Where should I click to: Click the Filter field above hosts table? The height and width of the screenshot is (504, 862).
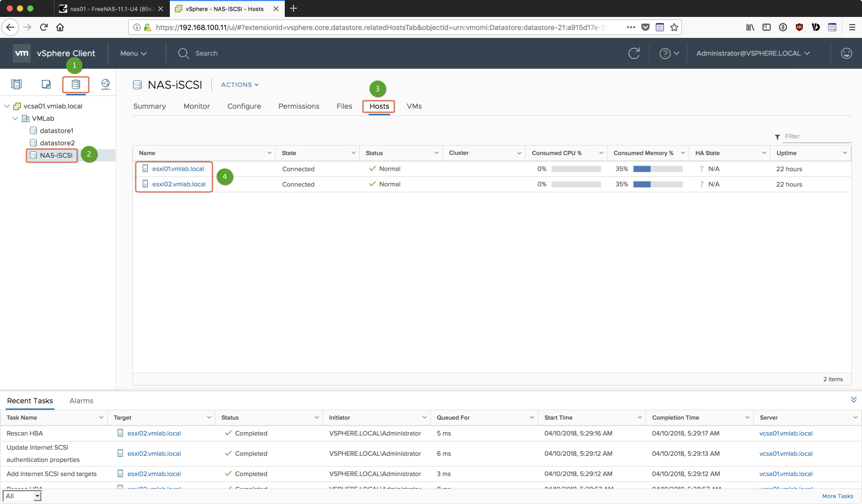click(x=816, y=136)
